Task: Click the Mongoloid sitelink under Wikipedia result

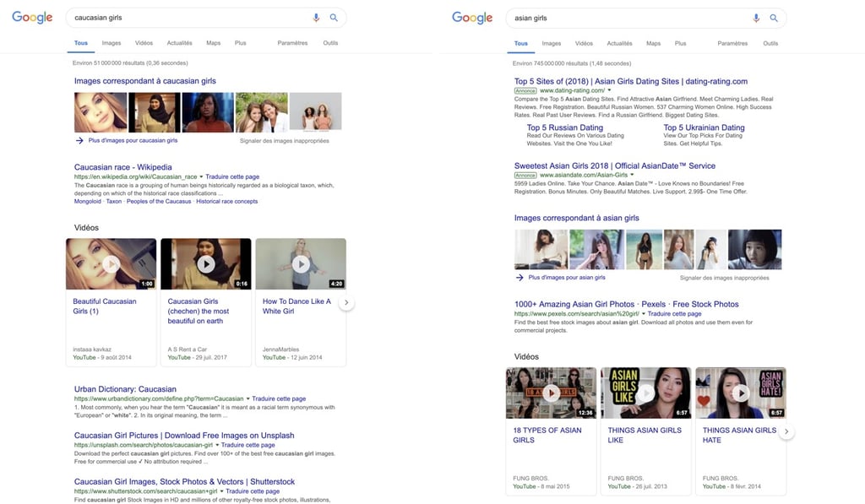Action: [88, 202]
